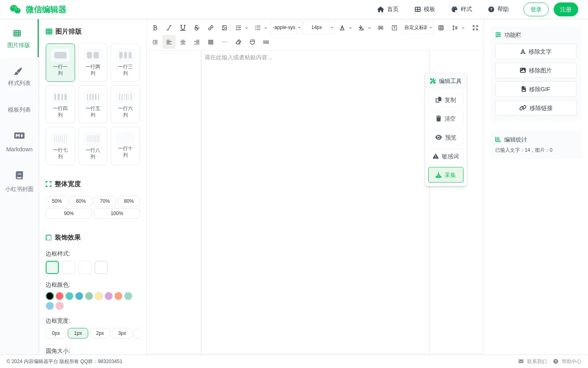Click the 登录 login button
This screenshot has height=368, width=588.
tap(536, 9)
